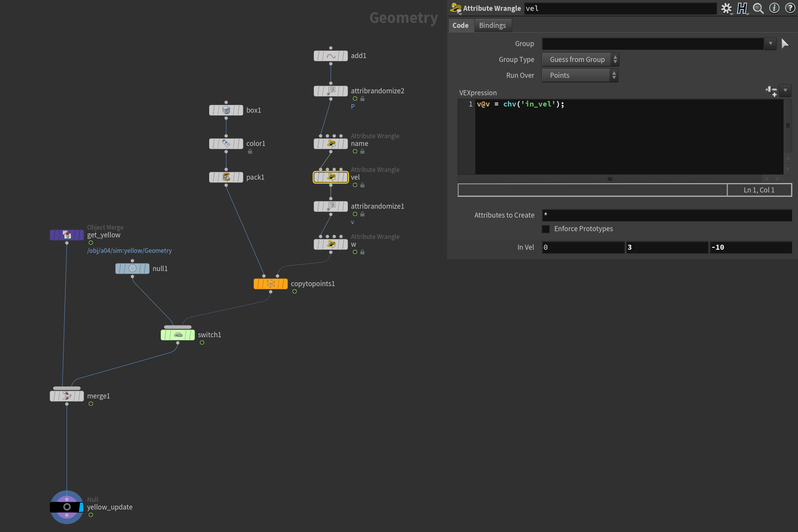Viewport: 798px width, 532px height.
Task: Click the Ln 1, Col 1 status indicator
Action: click(x=759, y=190)
